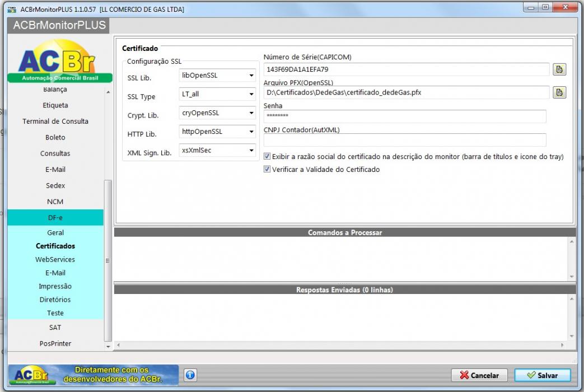Click the Senha password field
The image size is (584, 392).
click(405, 116)
